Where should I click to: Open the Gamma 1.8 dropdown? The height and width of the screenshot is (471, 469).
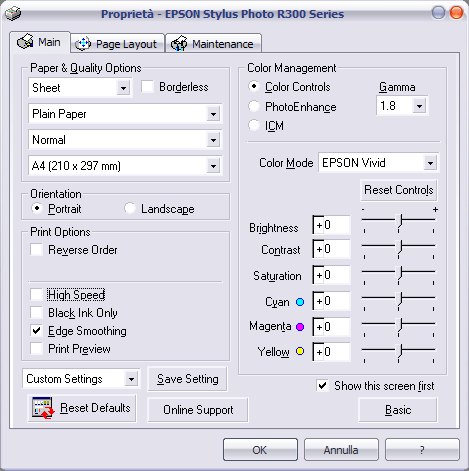coord(402,106)
